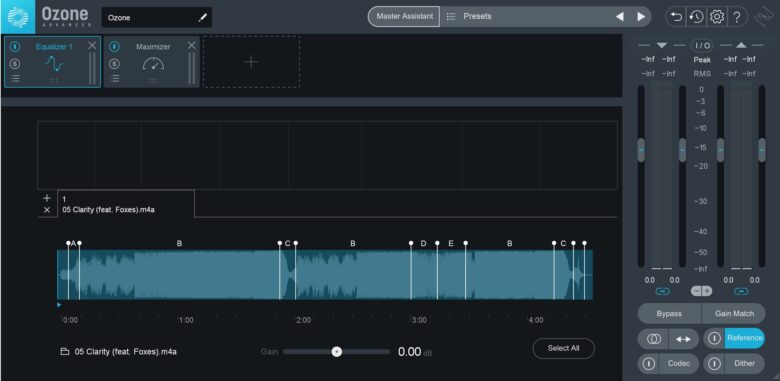Image resolution: width=780 pixels, height=381 pixels.
Task: Toggle output channel link icon
Action: coord(741,291)
